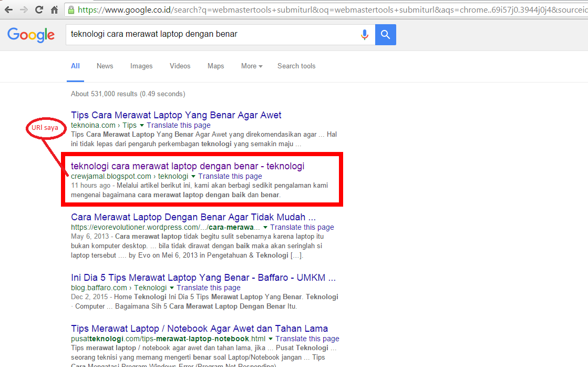This screenshot has height=367, width=588.
Task: Click the '11 hours ago' snippet timestamp
Action: tap(91, 186)
